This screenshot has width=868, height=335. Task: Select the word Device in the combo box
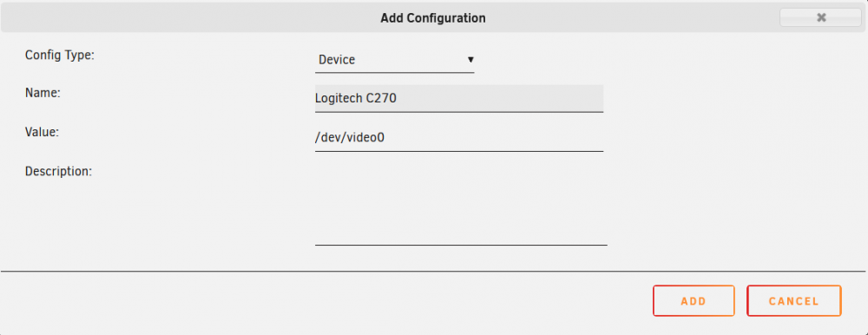[337, 60]
